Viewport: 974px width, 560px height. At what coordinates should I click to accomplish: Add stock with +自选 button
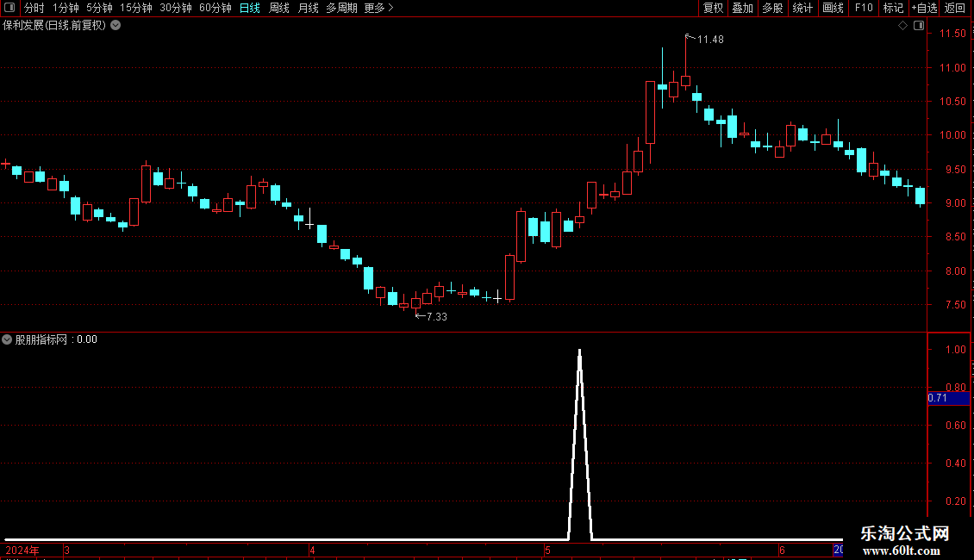tap(924, 8)
